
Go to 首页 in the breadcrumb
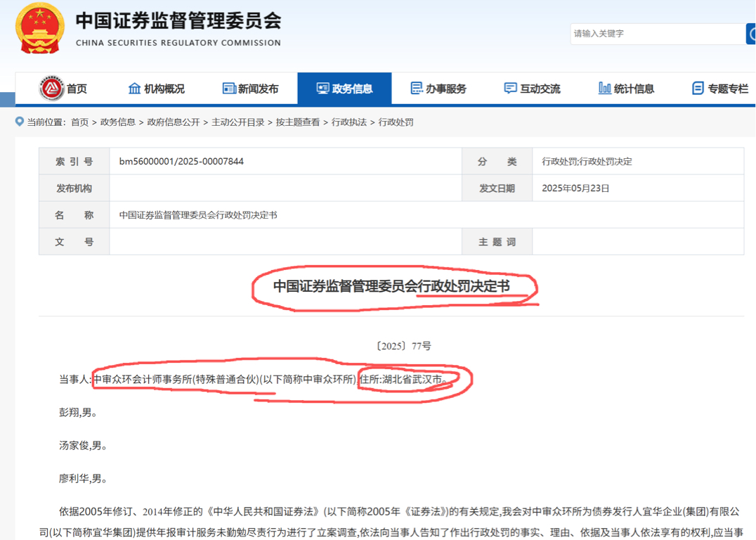[79, 122]
